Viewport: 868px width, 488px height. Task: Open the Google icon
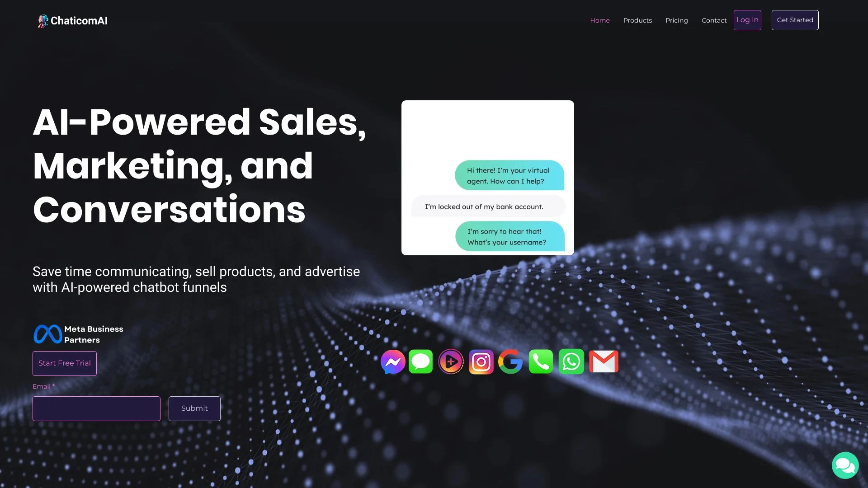[511, 361]
